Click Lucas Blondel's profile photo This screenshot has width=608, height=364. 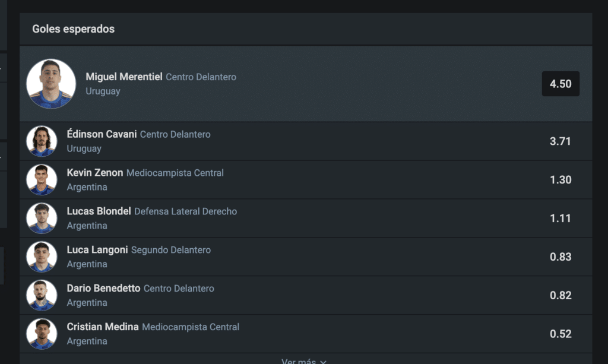(x=41, y=218)
